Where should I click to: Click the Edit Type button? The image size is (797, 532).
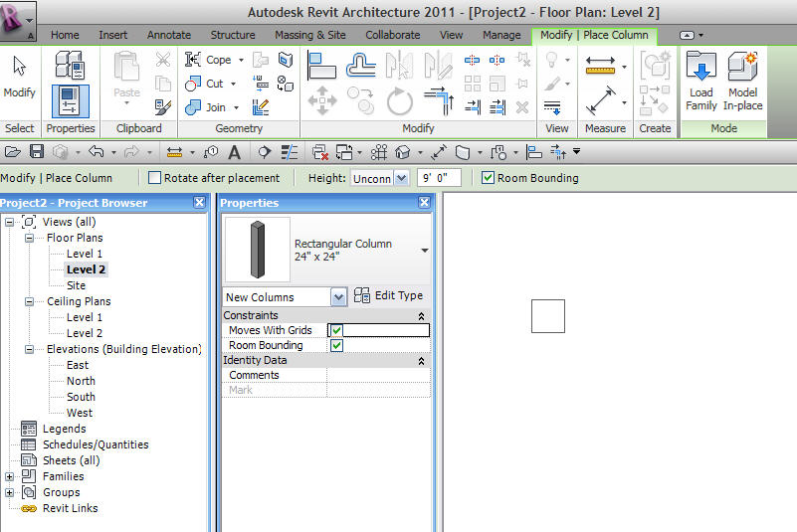coord(389,296)
